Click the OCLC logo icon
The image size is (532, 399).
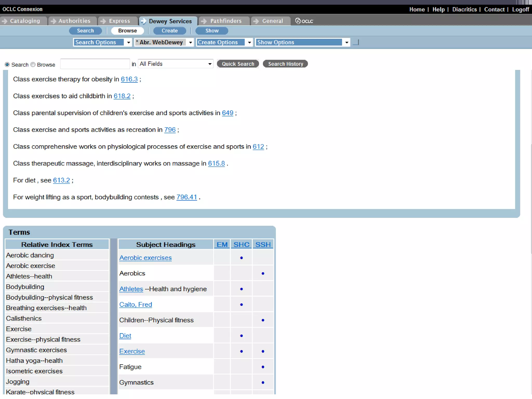tap(298, 21)
